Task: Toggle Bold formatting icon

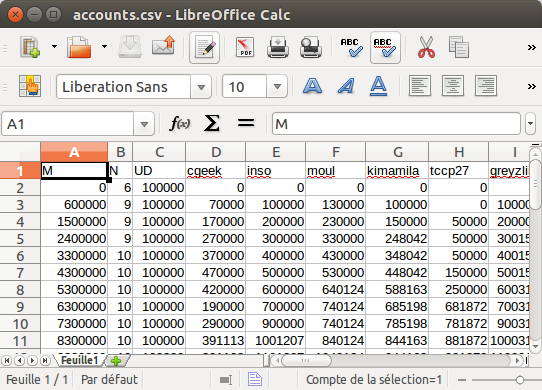Action: click(312, 86)
